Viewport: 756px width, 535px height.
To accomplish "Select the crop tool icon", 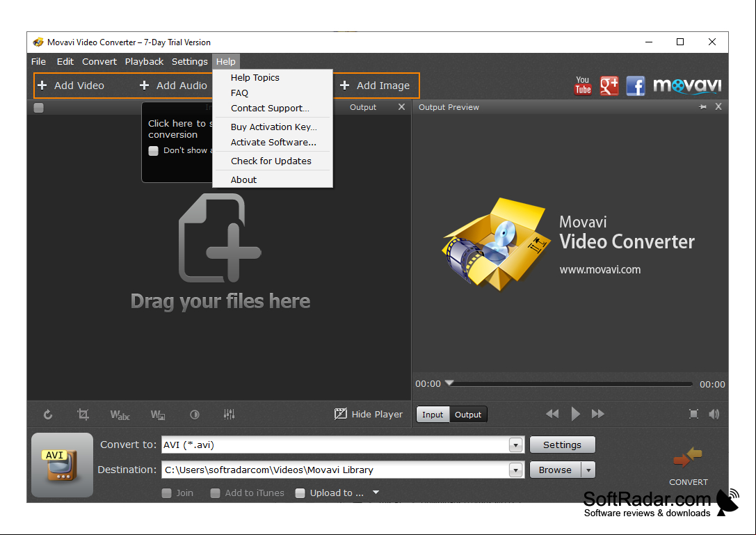I will click(83, 415).
